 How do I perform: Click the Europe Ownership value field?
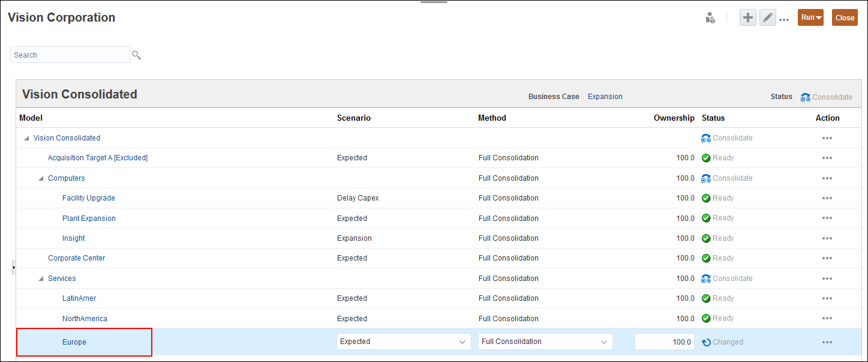click(x=664, y=342)
